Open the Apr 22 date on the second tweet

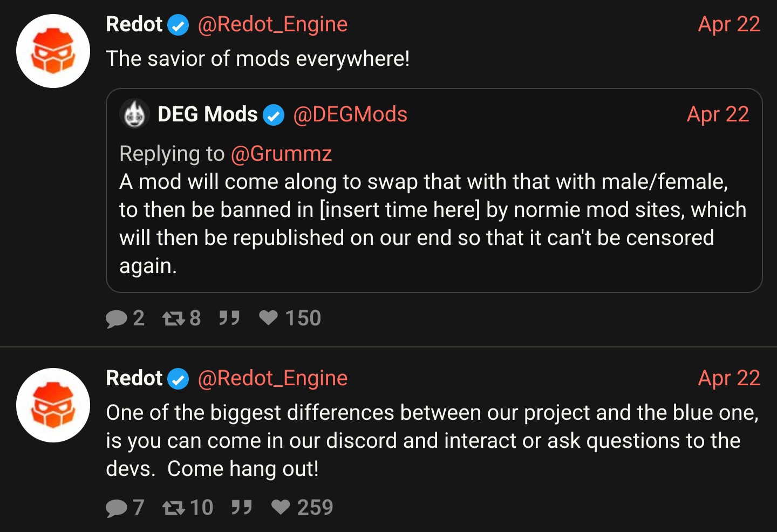click(729, 378)
